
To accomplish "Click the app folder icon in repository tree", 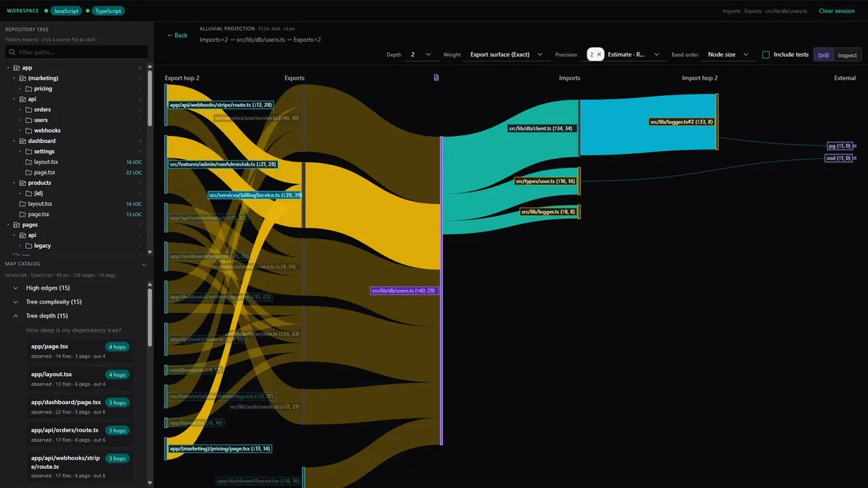I will (17, 67).
